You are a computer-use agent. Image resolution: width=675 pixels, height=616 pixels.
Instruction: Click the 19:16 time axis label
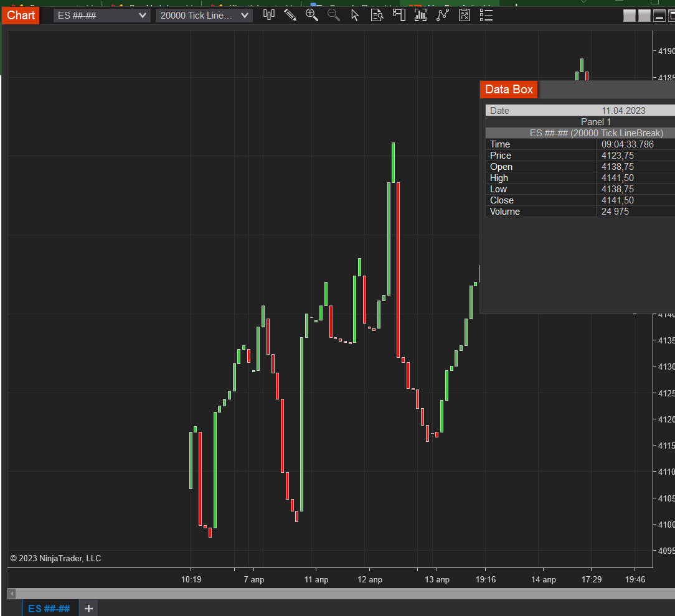click(x=486, y=579)
